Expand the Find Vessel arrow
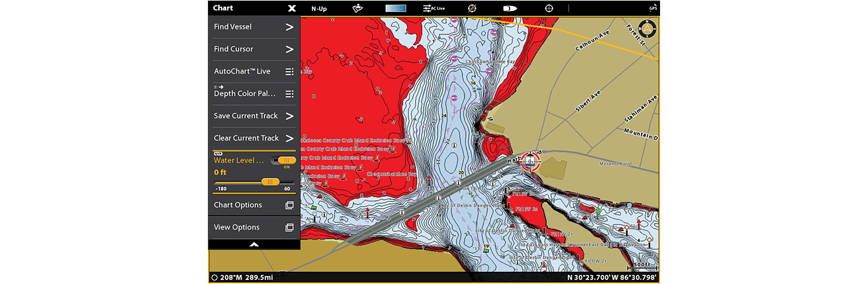This screenshot has width=868, height=284. 289,27
